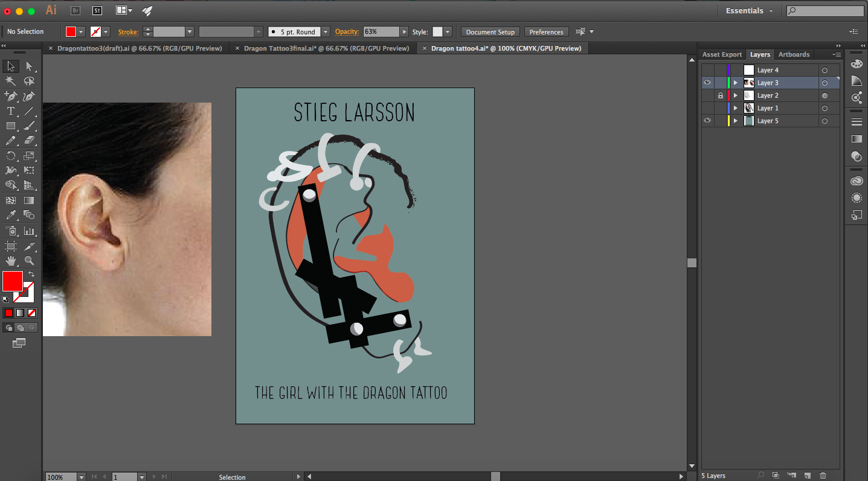Choose the Lasso tool
Viewport: 868px width, 481px height.
click(x=29, y=81)
